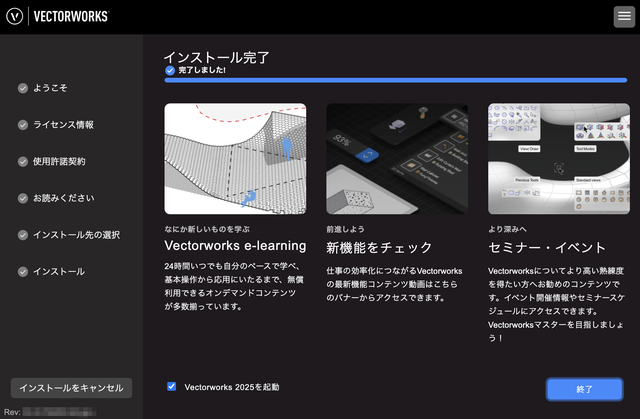Image resolution: width=640 pixels, height=419 pixels.
Task: Select the お読みください step in sidebar
Action: click(x=64, y=198)
